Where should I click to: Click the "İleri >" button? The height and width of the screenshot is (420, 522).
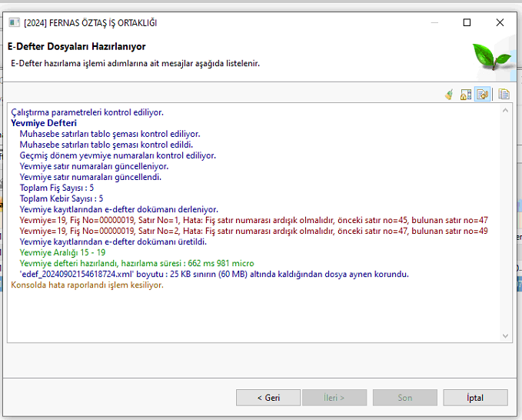[334, 398]
